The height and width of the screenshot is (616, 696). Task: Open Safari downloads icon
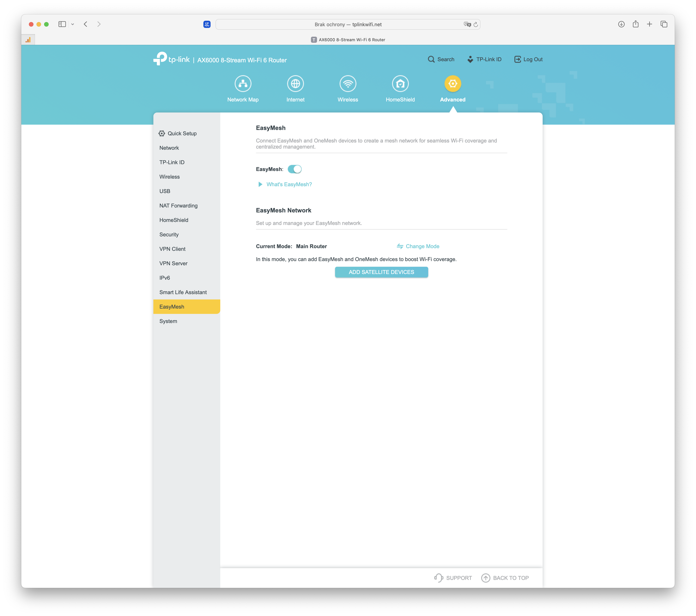pos(621,24)
